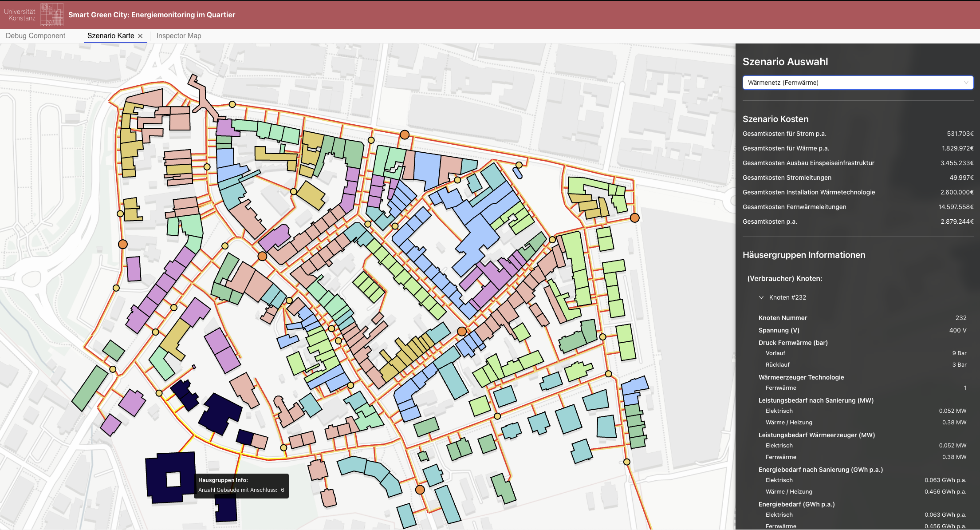Collapse the Knoten #232 section chevron
Image resolution: width=980 pixels, height=530 pixels.
point(761,297)
